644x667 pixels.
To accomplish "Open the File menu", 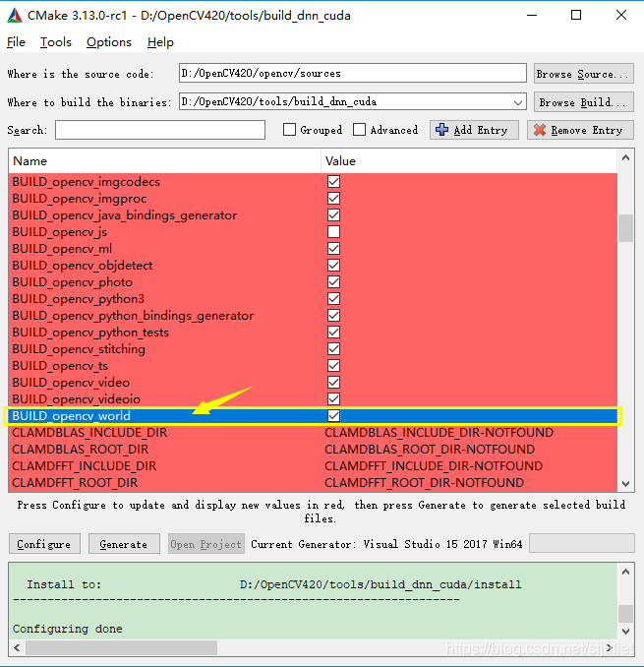I will (16, 42).
